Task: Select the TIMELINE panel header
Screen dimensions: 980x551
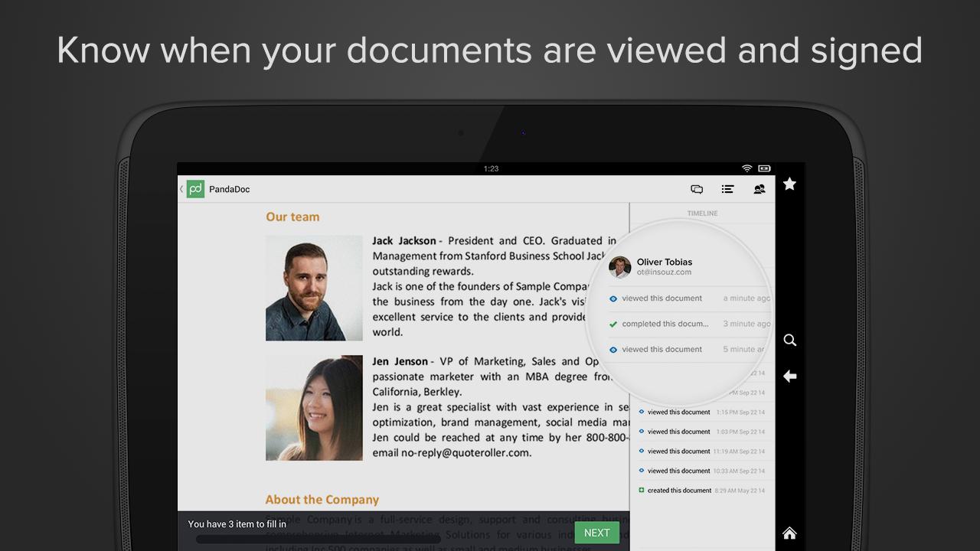Action: click(702, 214)
